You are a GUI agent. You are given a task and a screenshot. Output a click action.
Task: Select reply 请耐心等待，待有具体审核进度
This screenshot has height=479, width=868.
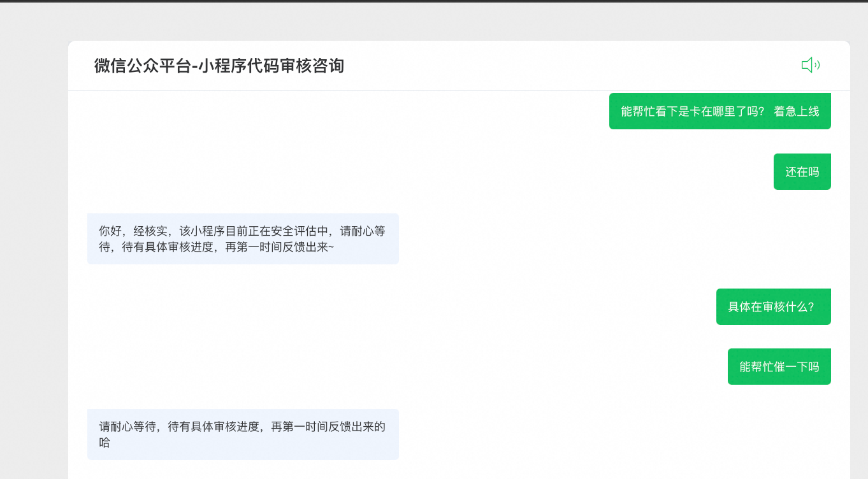click(x=243, y=434)
